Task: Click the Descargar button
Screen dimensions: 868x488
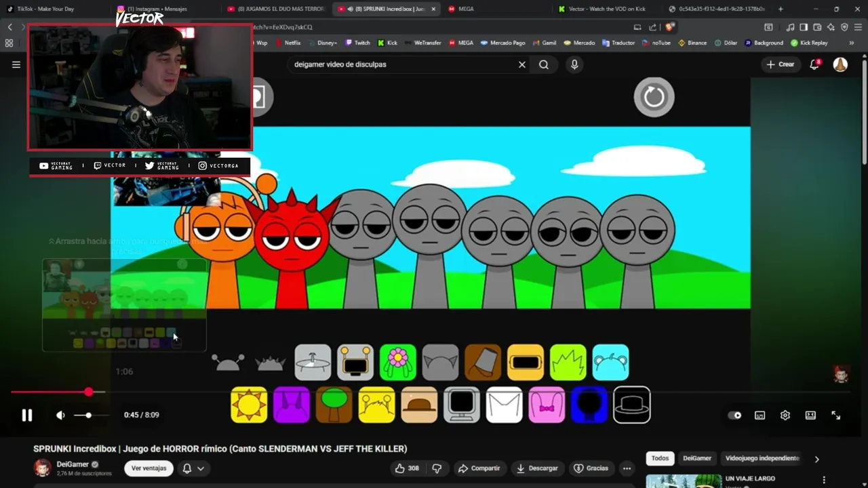Action: [x=537, y=468]
